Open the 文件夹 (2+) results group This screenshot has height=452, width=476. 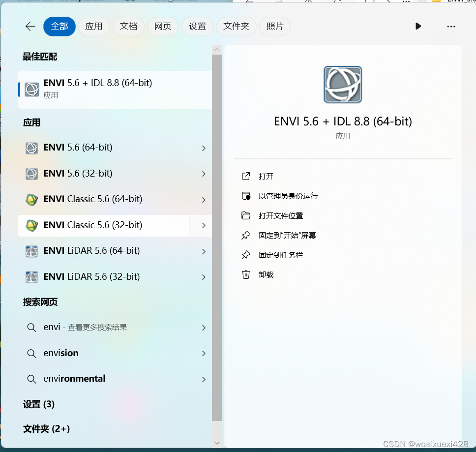tap(46, 429)
